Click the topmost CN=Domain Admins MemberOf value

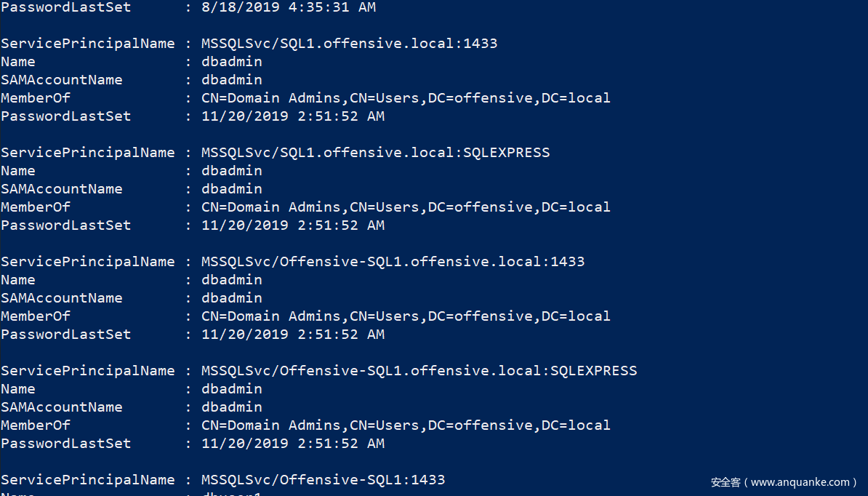(406, 98)
